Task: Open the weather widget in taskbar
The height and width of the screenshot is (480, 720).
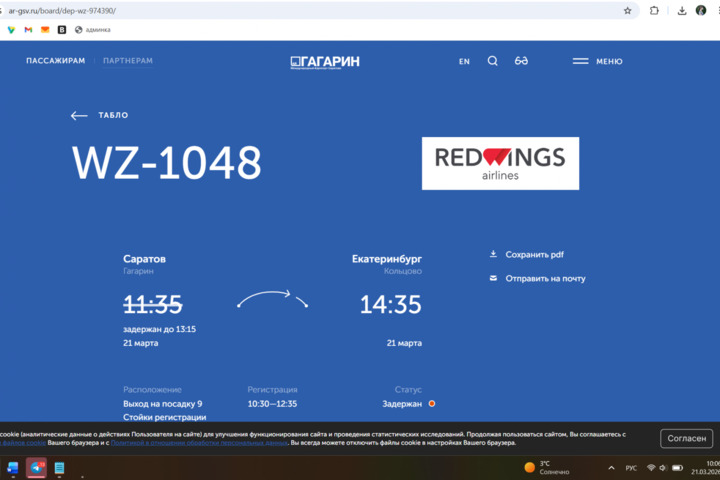Action: (546, 467)
